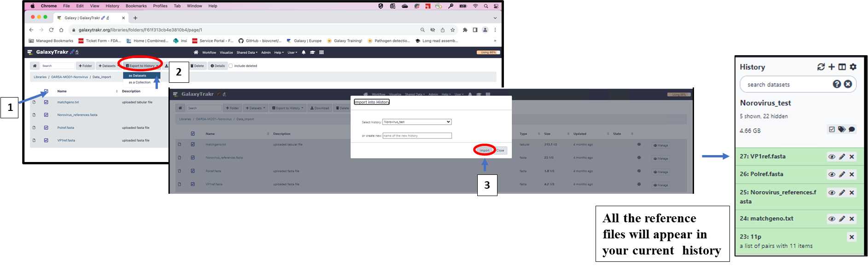The height and width of the screenshot is (266, 868).
Task: Open the Bookmarks menu in the macOS menu bar
Action: 136,6
